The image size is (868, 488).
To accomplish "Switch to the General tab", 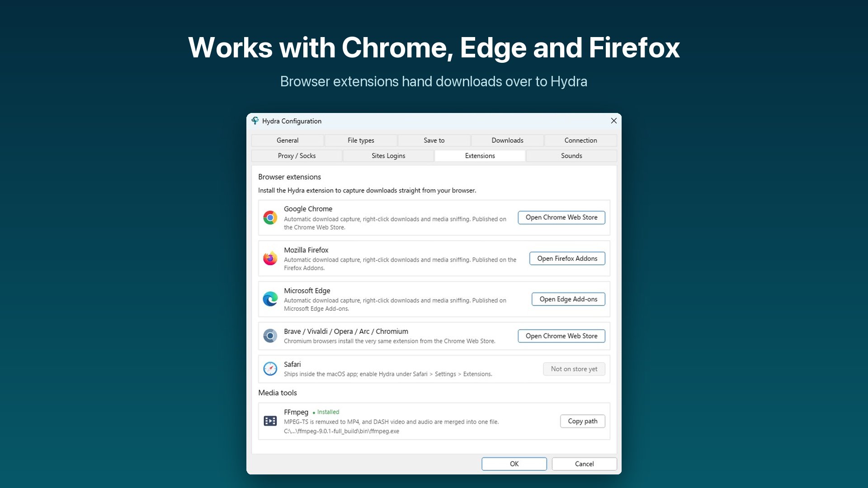I will coord(288,141).
